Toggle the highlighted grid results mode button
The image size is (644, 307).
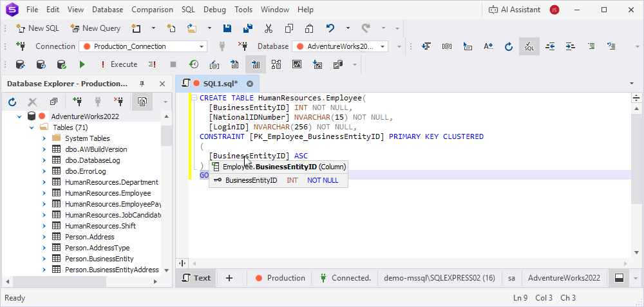[x=256, y=64]
